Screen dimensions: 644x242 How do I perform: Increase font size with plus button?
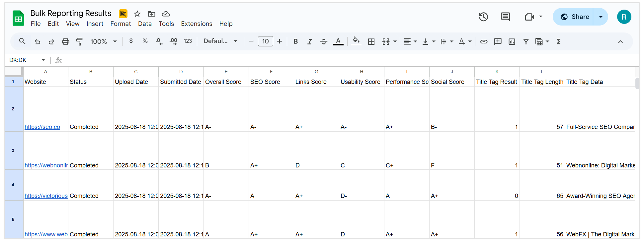click(280, 41)
